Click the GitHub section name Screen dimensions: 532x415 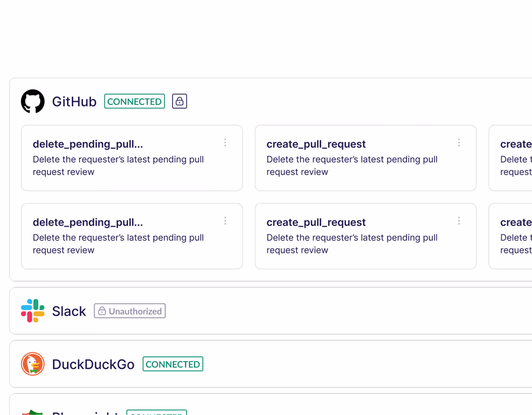[x=74, y=101]
